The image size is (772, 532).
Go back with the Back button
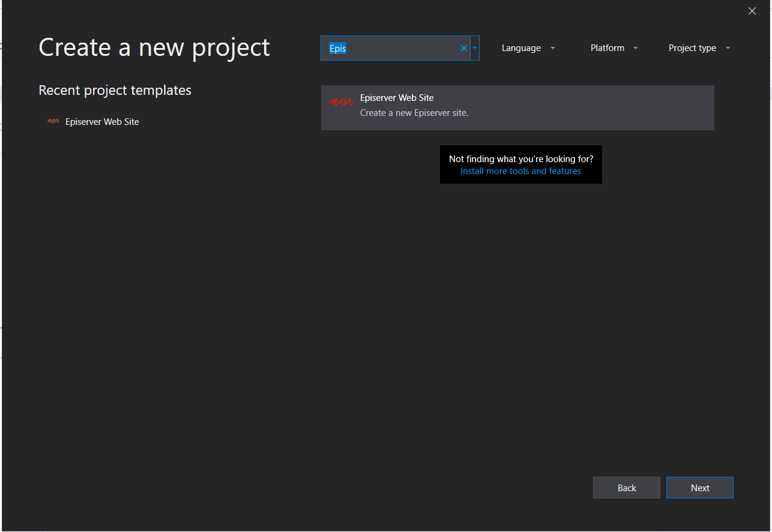(626, 488)
